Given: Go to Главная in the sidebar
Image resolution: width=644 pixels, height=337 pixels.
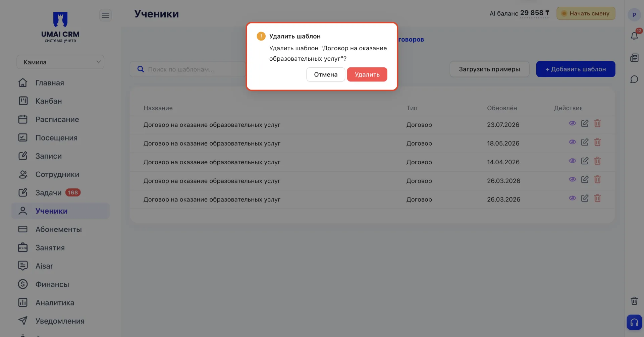Looking at the screenshot, I should click(60, 83).
